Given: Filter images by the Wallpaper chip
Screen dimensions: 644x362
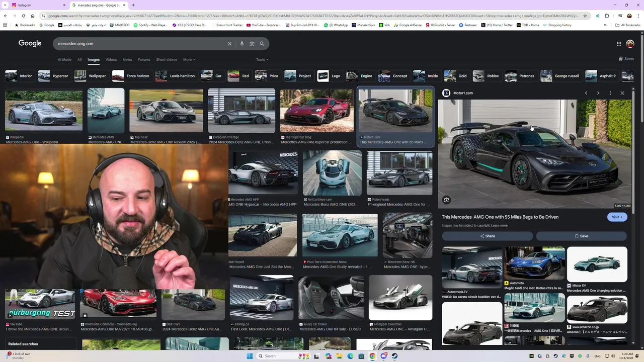Looking at the screenshot, I should click(x=91, y=76).
